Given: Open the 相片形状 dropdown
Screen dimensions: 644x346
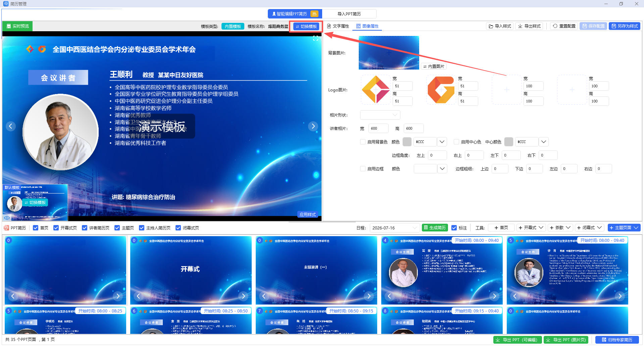Looking at the screenshot, I should pyautogui.click(x=380, y=115).
